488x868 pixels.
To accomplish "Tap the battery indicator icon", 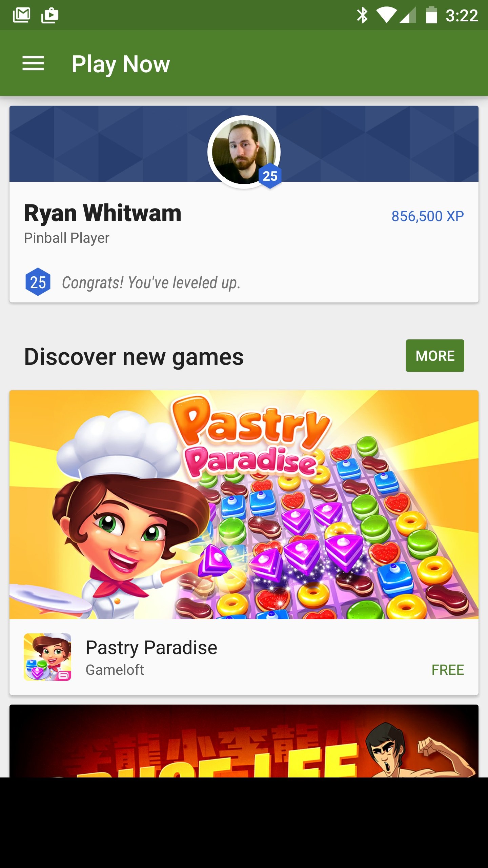I will pyautogui.click(x=431, y=15).
